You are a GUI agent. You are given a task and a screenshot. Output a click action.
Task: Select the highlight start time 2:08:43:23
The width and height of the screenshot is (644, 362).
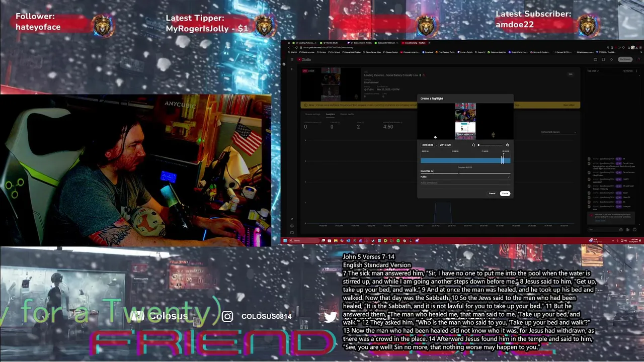click(428, 145)
